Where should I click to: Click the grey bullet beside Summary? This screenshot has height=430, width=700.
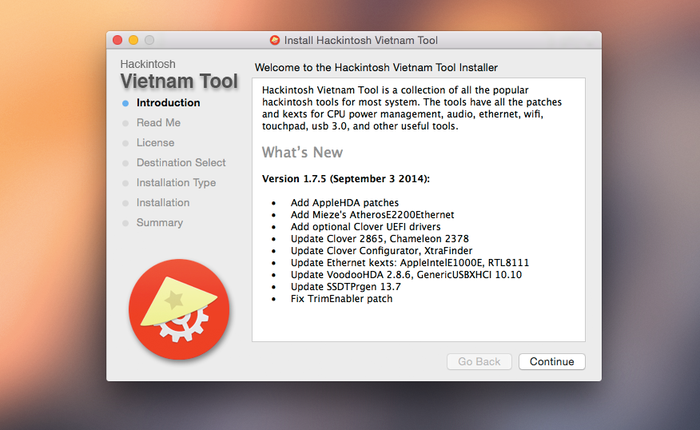click(x=125, y=223)
